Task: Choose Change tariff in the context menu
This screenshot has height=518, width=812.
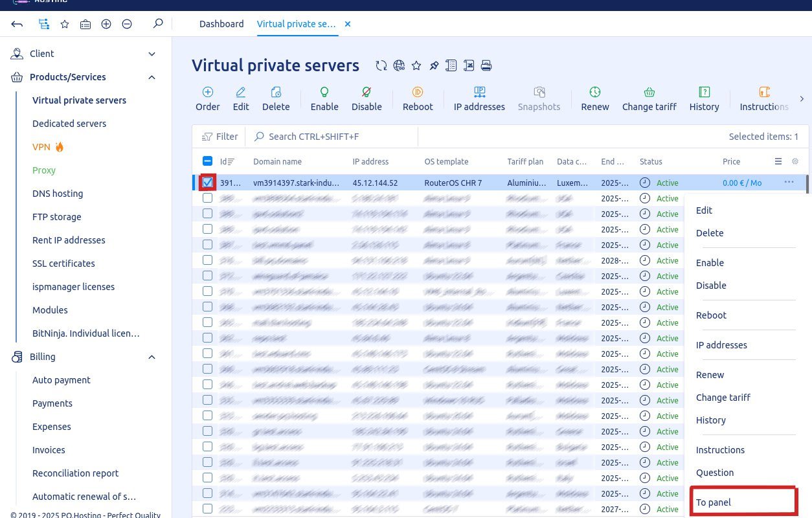Action: point(723,398)
